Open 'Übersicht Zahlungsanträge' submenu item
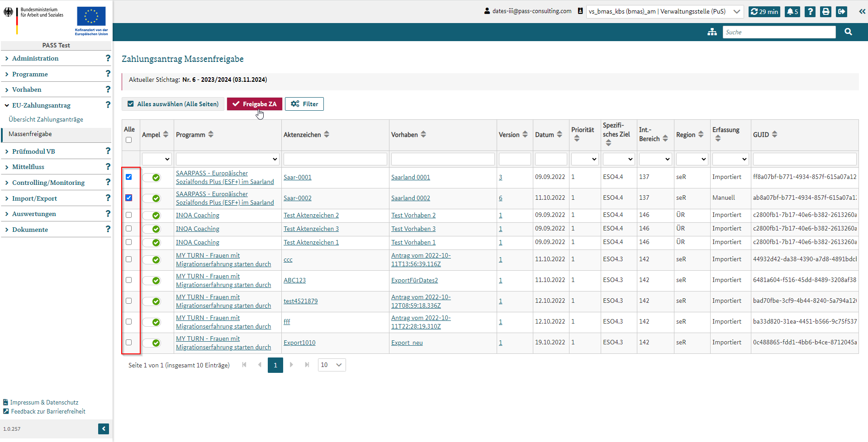Image resolution: width=868 pixels, height=442 pixels. click(x=46, y=119)
